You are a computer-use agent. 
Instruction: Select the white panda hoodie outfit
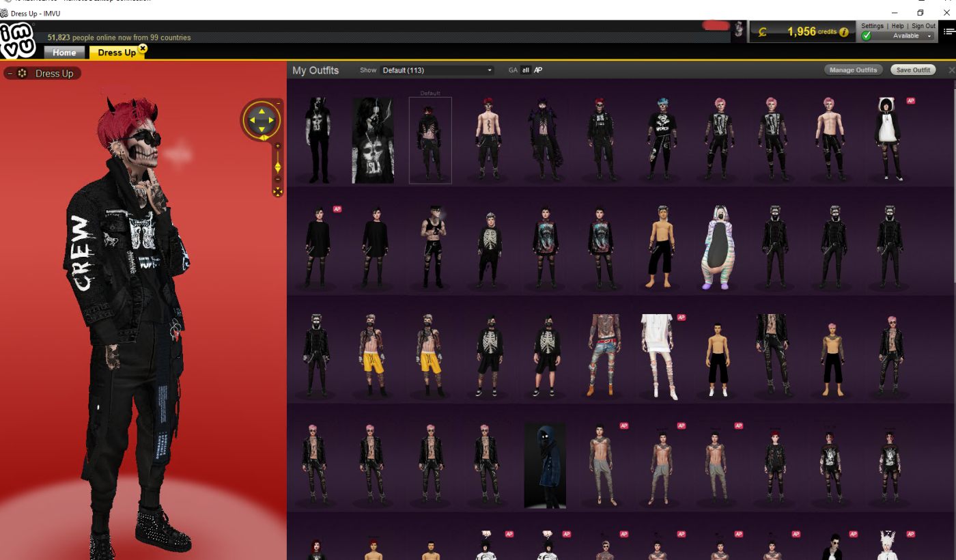(890, 139)
